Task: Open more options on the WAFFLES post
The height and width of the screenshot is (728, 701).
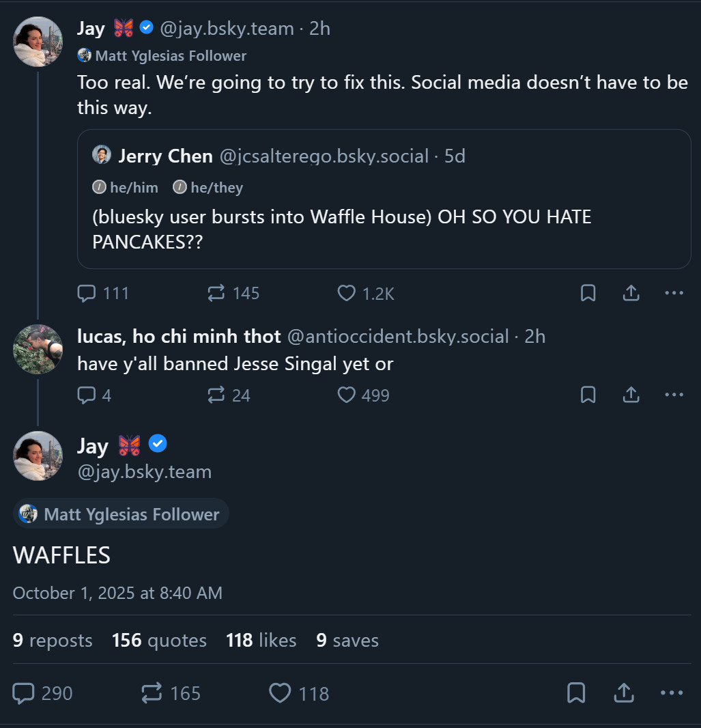Action: [x=672, y=693]
